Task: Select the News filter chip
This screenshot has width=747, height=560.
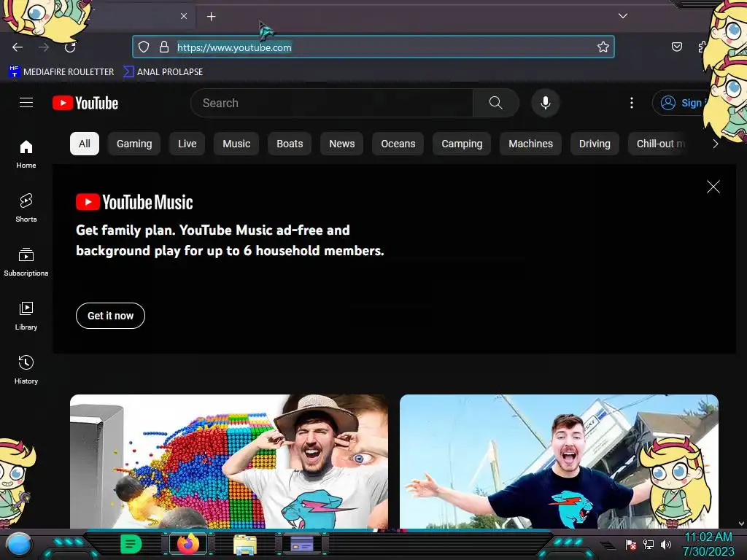Action: click(342, 144)
